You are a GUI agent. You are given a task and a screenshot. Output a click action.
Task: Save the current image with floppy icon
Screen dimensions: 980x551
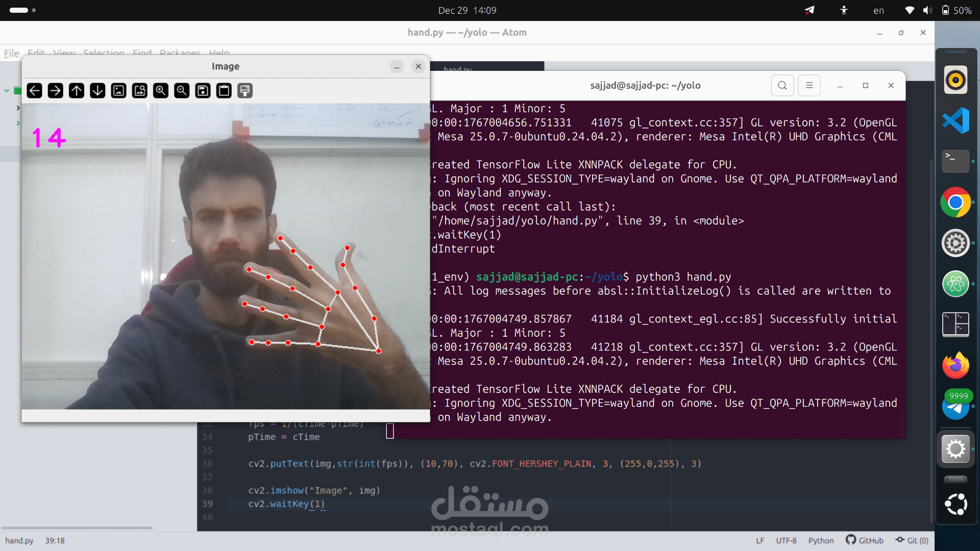click(x=203, y=91)
